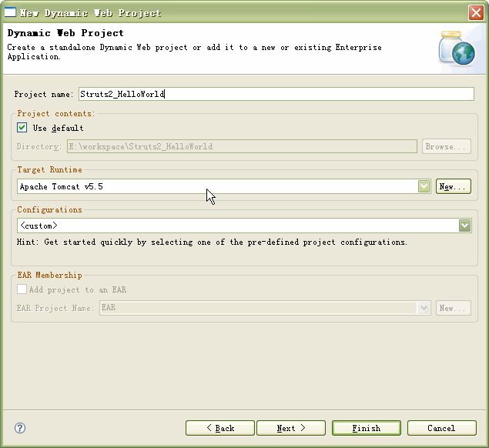
Task: Click the 'EAR Project Name:' label
Action: pos(55,309)
